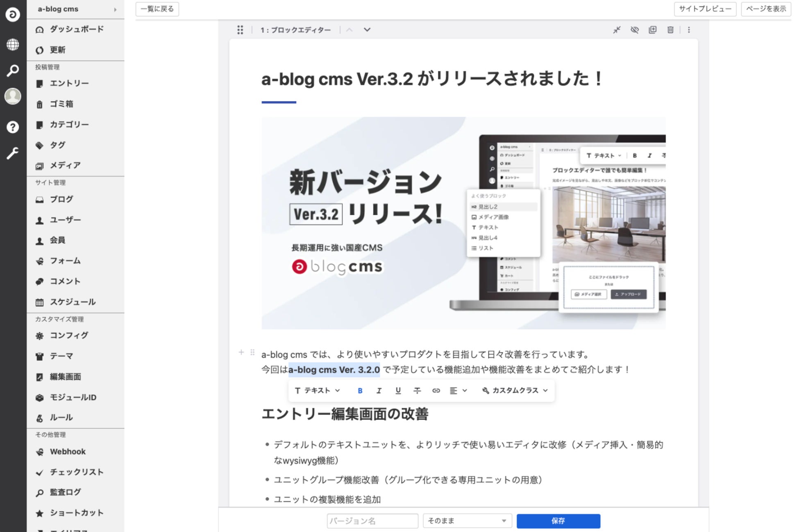The height and width of the screenshot is (532, 799).
Task: Open ダッシュボード in sidebar
Action: coord(76,29)
